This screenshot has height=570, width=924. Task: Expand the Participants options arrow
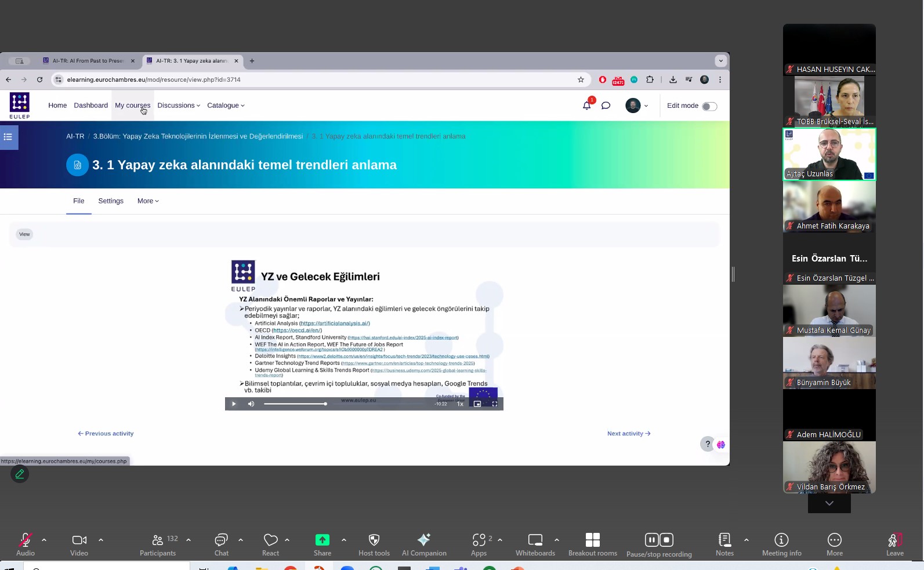pyautogui.click(x=189, y=540)
